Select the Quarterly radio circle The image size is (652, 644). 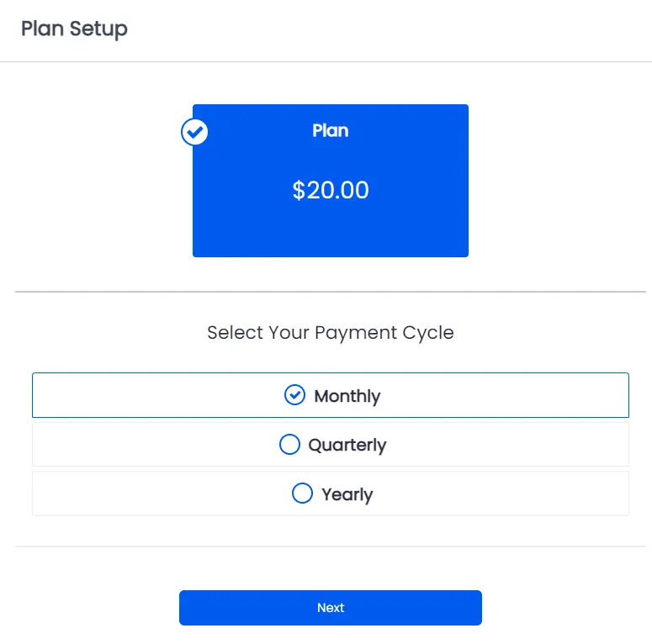point(289,444)
